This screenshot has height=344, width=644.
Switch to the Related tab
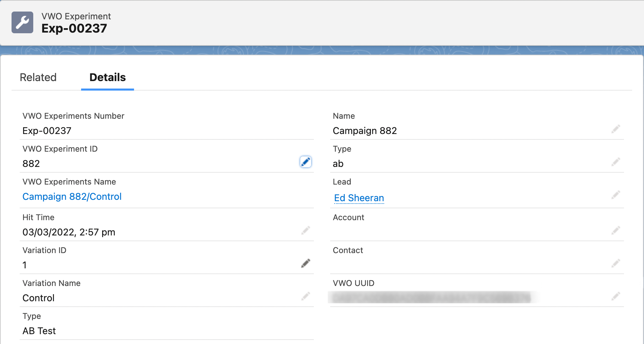(38, 77)
